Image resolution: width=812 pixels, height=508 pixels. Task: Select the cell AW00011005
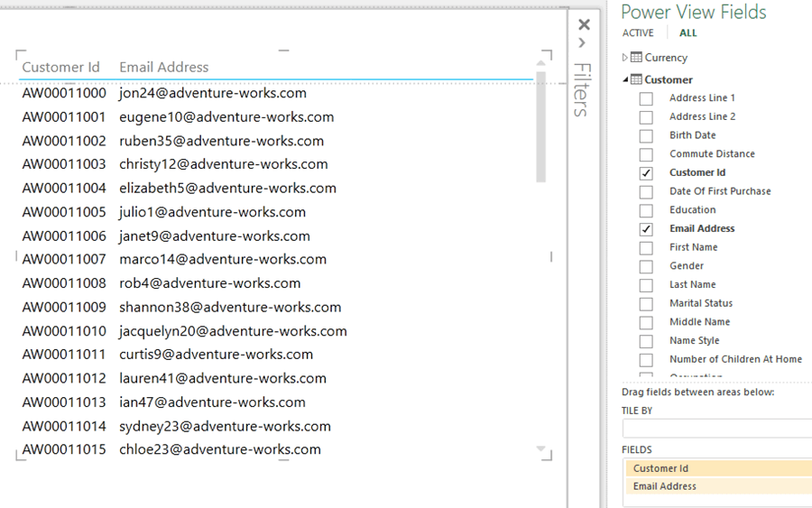pyautogui.click(x=64, y=212)
